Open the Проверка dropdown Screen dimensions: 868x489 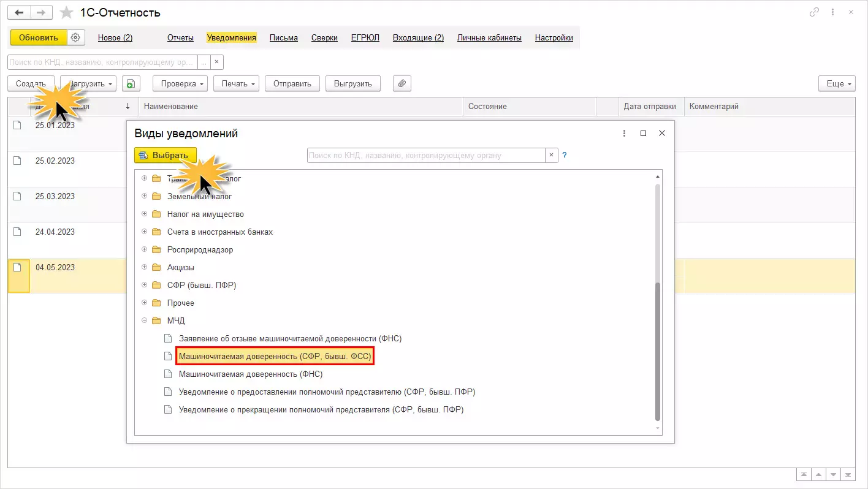click(180, 83)
